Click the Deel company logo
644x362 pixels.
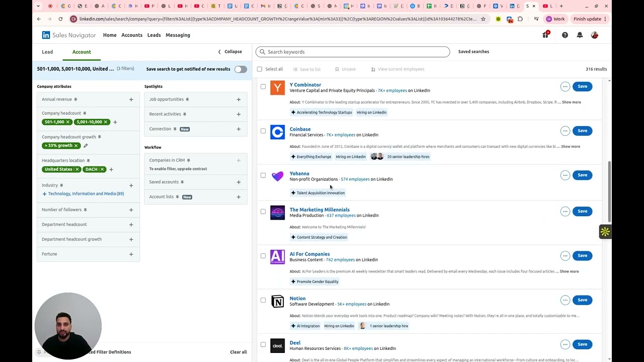tap(277, 345)
